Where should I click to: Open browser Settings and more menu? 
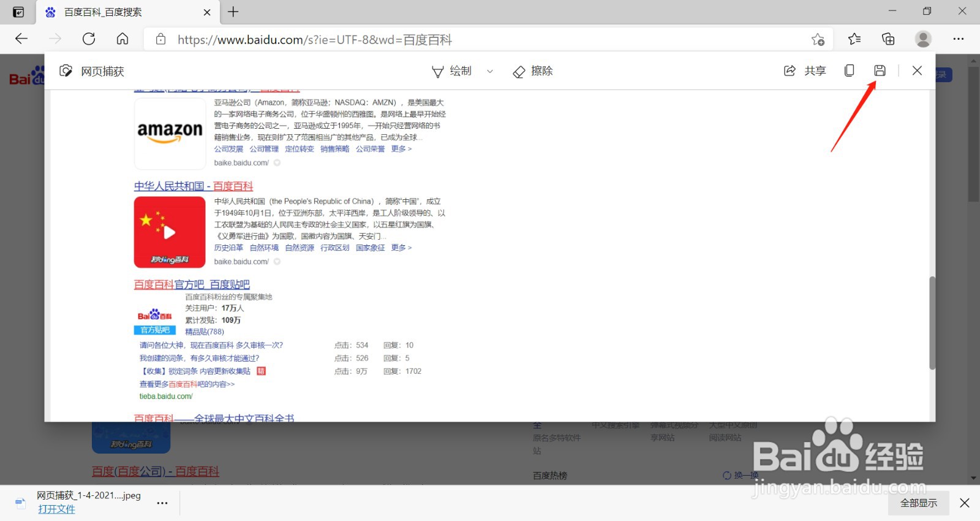pos(959,39)
